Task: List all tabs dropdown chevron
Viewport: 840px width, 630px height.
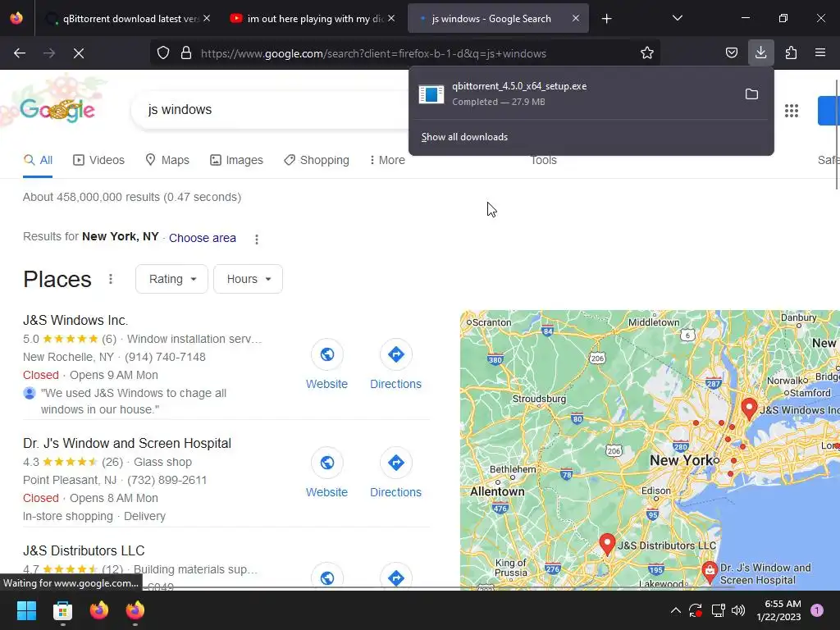Action: 677,19
